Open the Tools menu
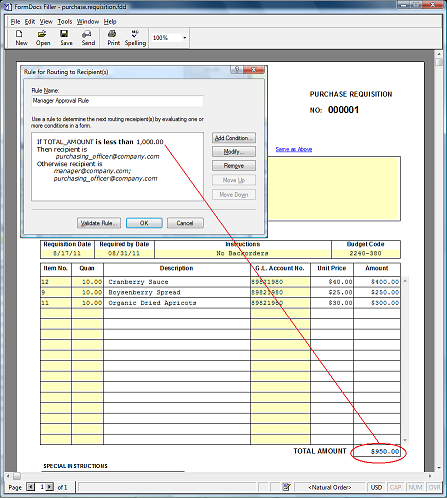Image resolution: width=447 pixels, height=498 pixels. pyautogui.click(x=65, y=22)
